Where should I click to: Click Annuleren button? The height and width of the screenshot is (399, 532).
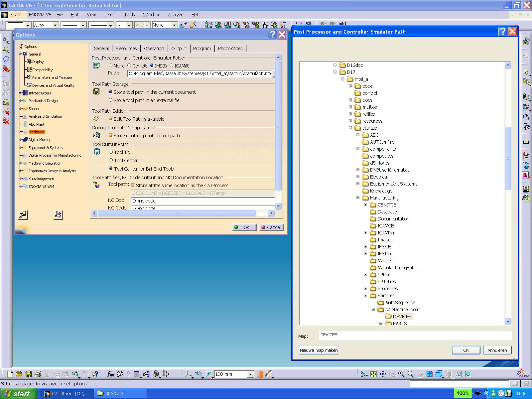(497, 350)
